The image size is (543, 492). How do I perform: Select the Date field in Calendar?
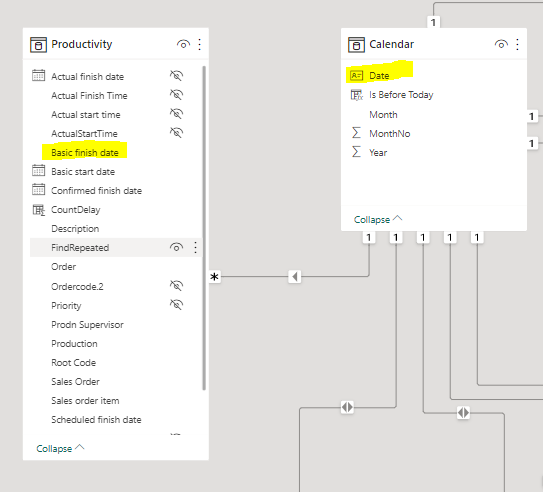click(x=379, y=75)
